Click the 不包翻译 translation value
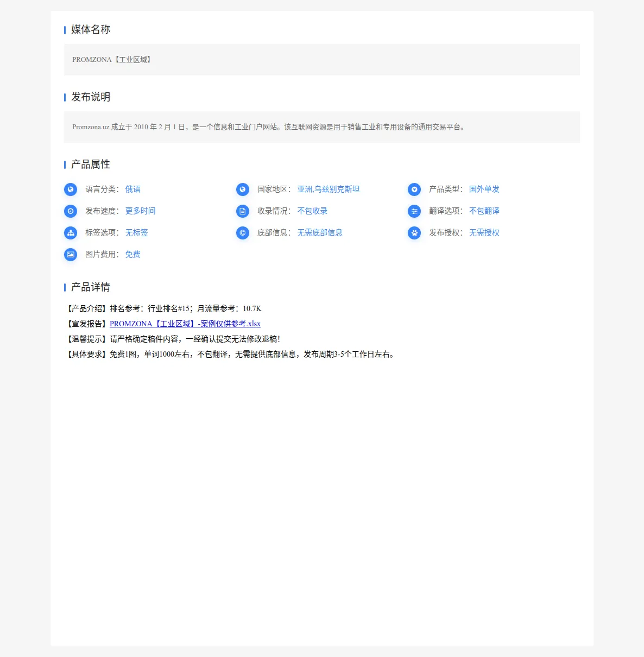 (484, 211)
